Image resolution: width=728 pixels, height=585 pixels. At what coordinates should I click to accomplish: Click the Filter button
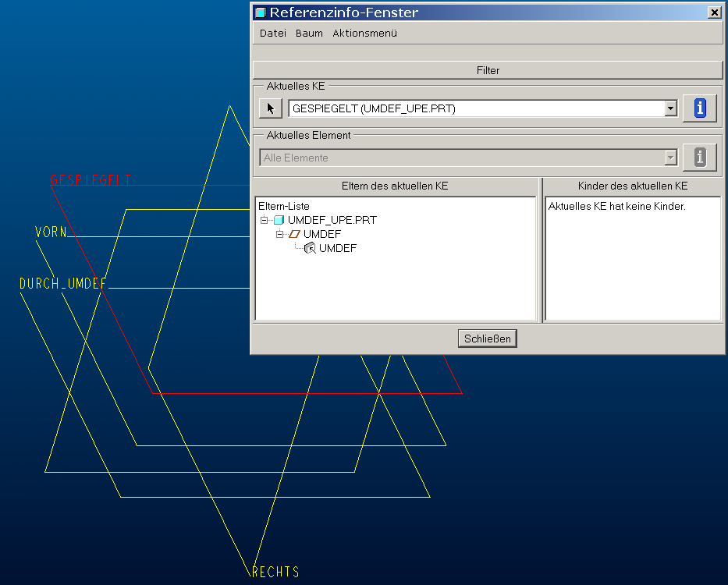click(488, 70)
